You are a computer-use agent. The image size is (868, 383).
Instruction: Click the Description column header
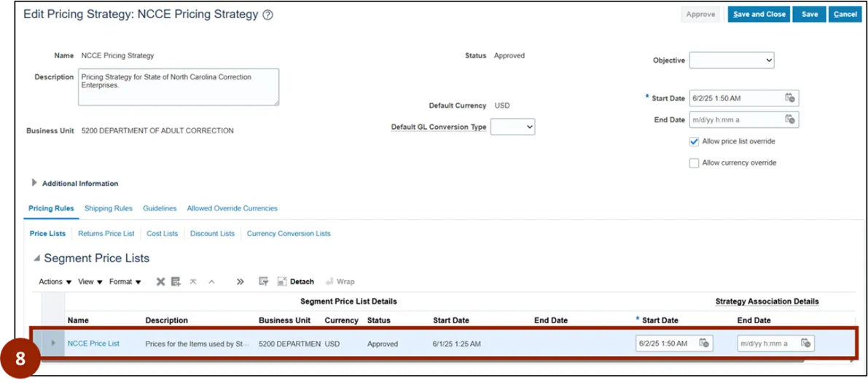pos(167,320)
